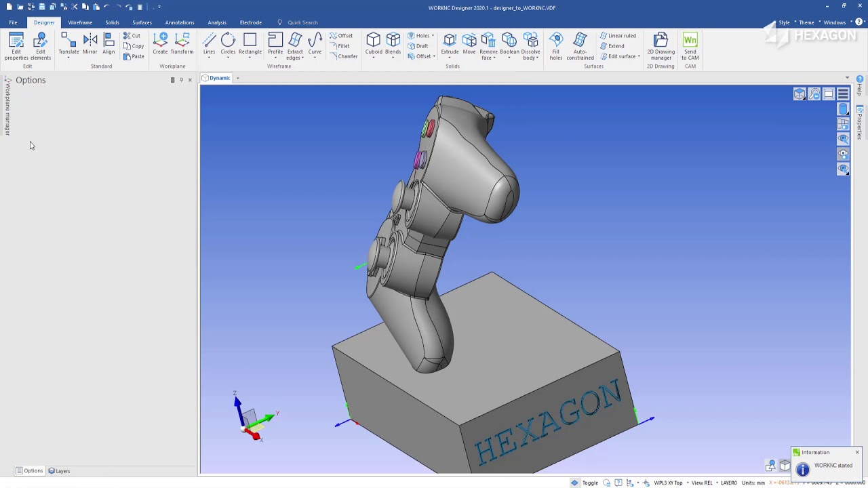868x488 pixels.
Task: Switch to the Annotations ribbon tab
Action: (x=180, y=22)
